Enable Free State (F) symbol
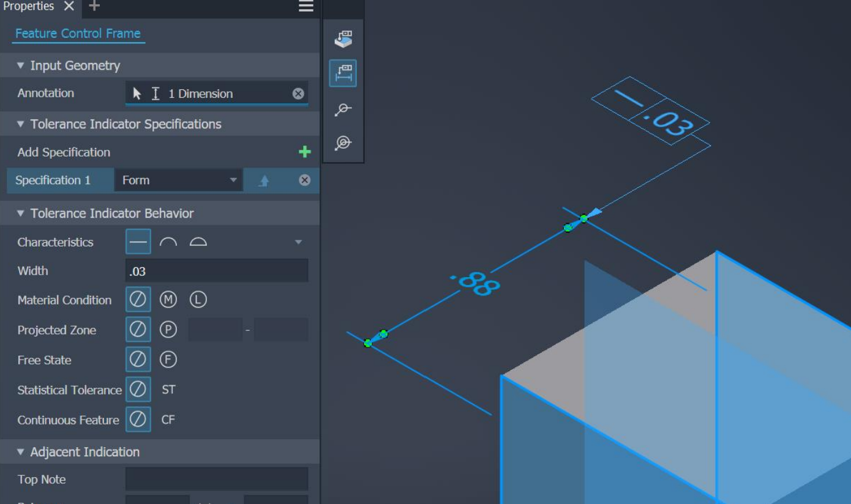851x504 pixels. (x=168, y=360)
